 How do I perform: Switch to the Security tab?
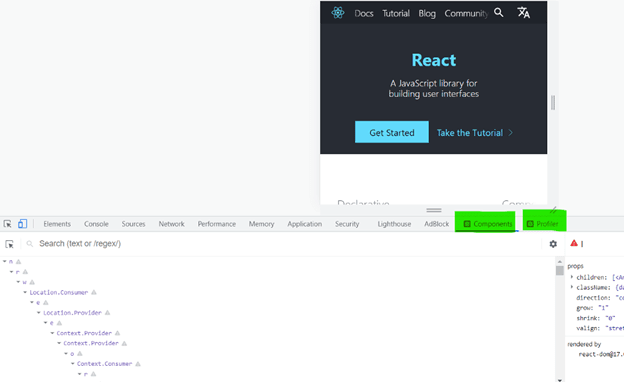tap(347, 224)
